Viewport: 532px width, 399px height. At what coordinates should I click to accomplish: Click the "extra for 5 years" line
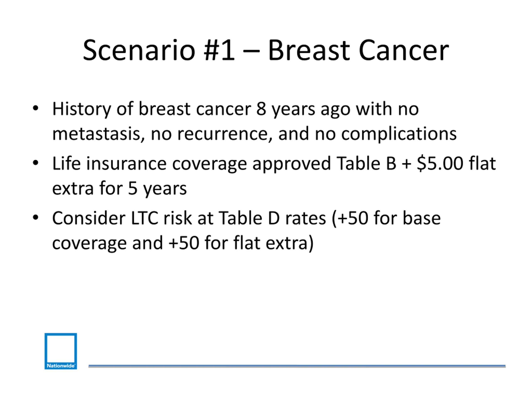point(119,188)
